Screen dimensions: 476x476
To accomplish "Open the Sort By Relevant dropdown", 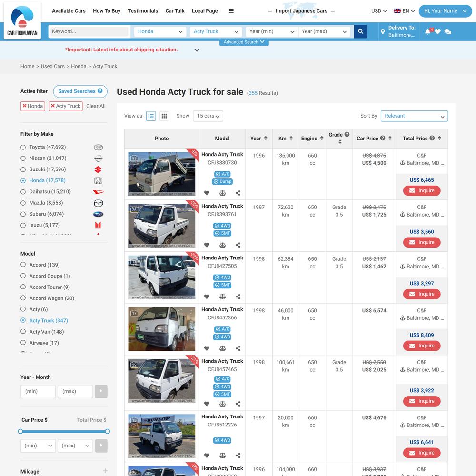I will [x=414, y=116].
